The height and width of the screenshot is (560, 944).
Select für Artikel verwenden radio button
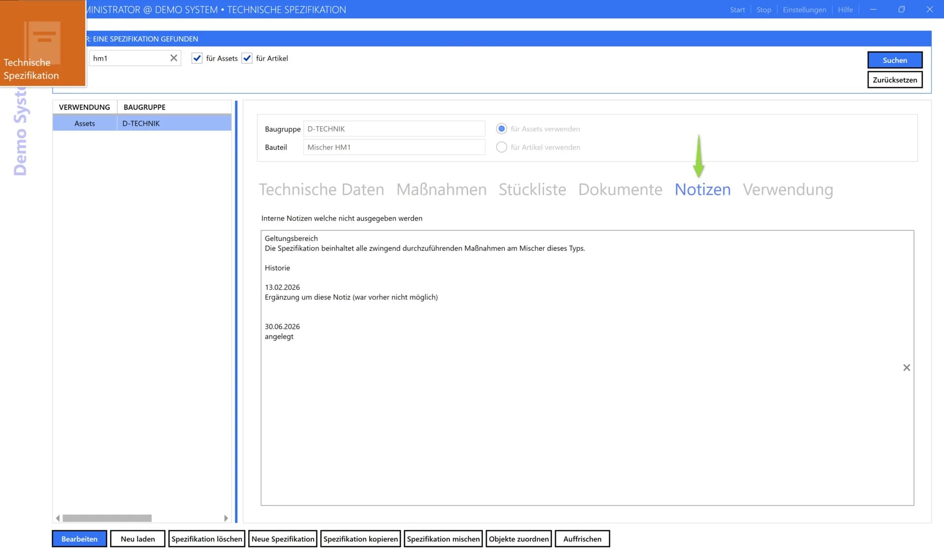click(501, 147)
